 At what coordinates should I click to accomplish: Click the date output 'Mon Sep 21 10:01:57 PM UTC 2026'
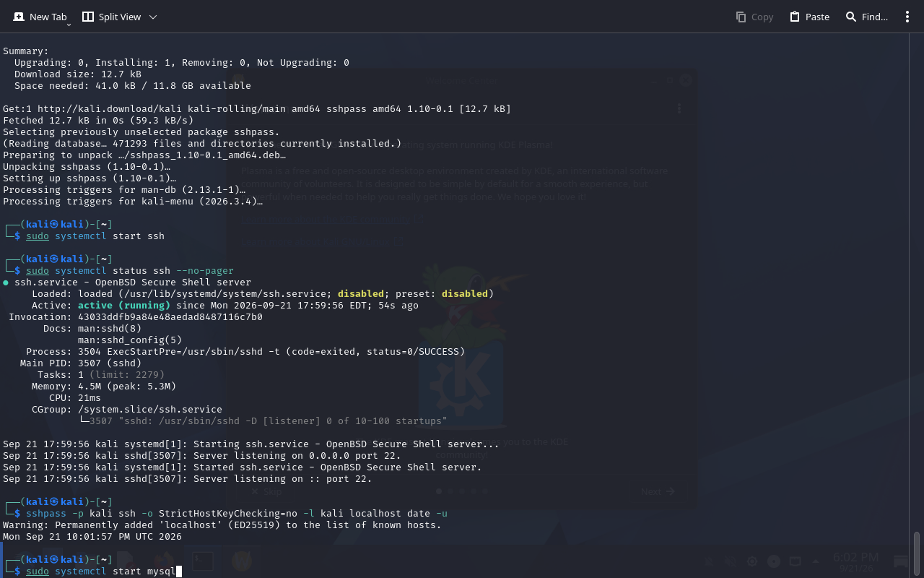(x=92, y=537)
